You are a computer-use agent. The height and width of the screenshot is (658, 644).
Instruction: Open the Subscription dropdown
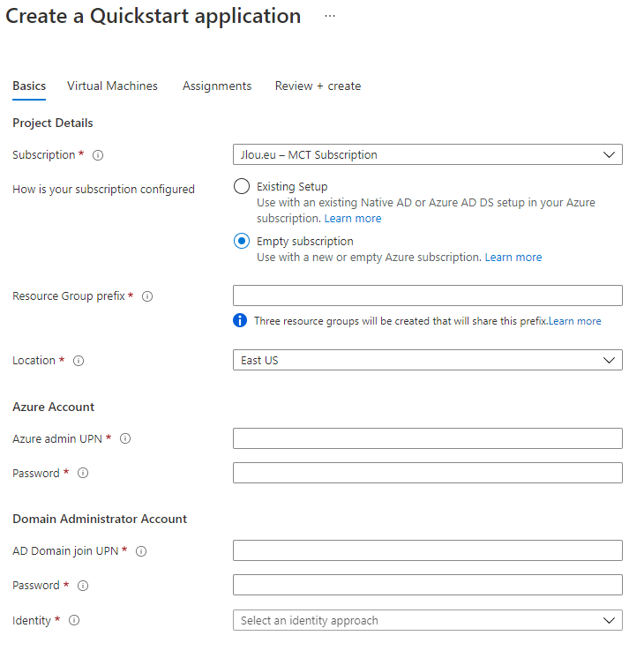click(x=427, y=154)
